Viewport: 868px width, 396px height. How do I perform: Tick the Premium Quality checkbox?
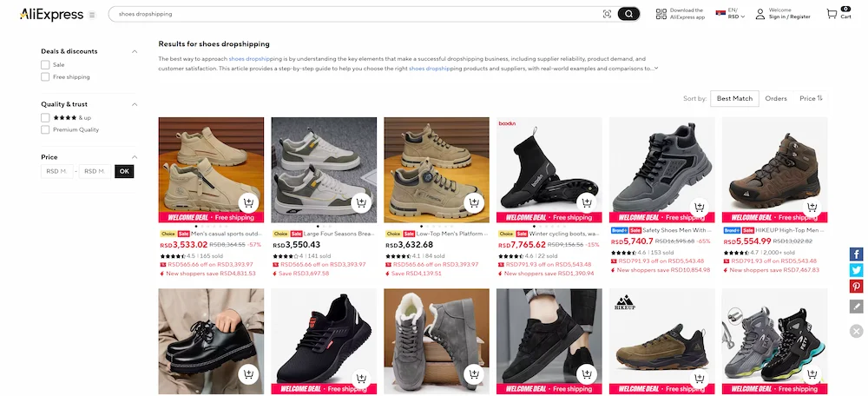45,130
